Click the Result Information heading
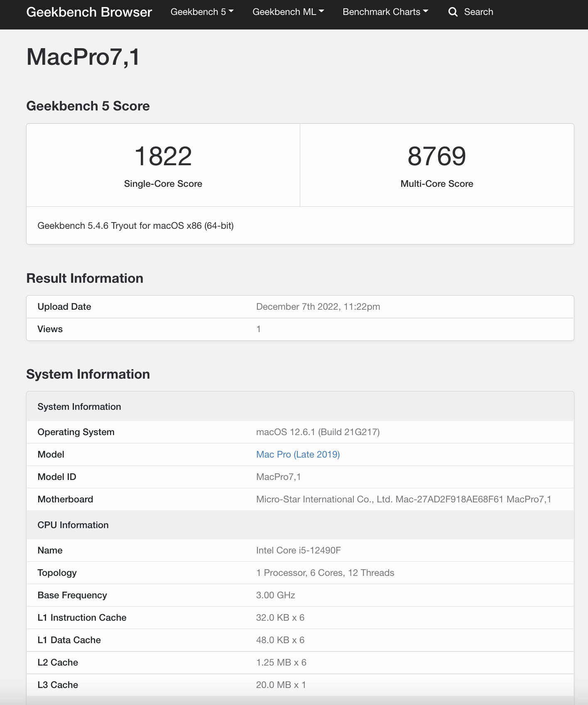 click(85, 278)
